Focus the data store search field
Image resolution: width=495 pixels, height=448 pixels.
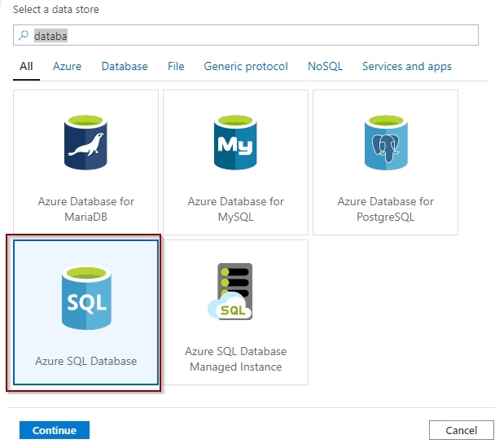coord(246,35)
